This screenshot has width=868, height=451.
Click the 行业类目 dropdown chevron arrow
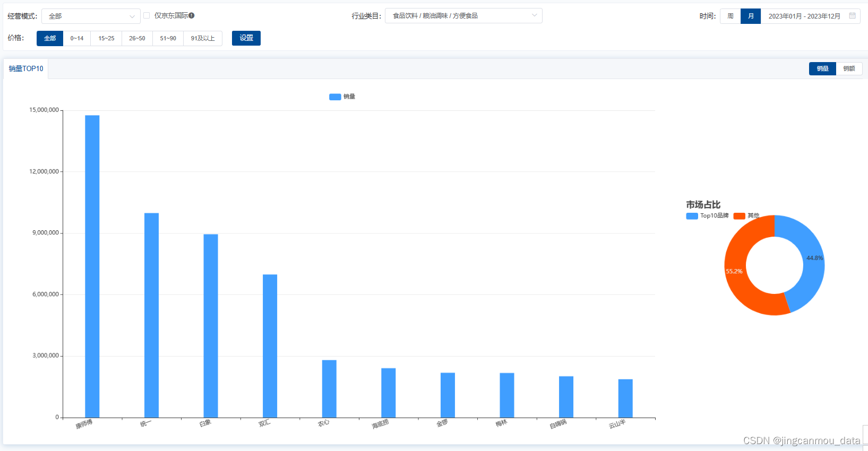534,15
